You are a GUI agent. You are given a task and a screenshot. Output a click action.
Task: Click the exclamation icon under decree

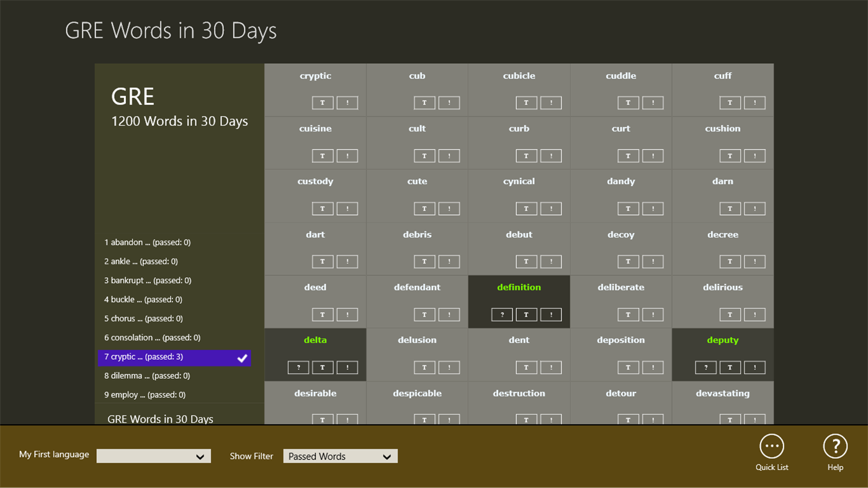tap(754, 261)
